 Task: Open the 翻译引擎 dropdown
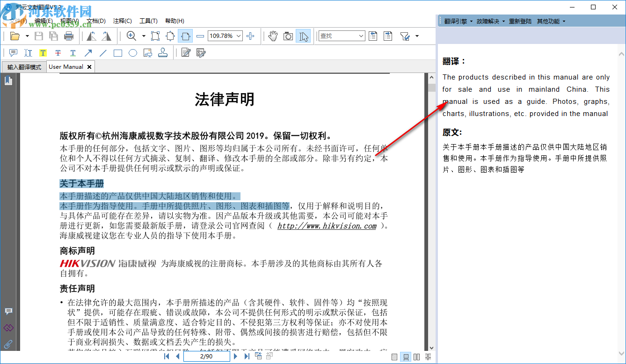click(x=458, y=22)
